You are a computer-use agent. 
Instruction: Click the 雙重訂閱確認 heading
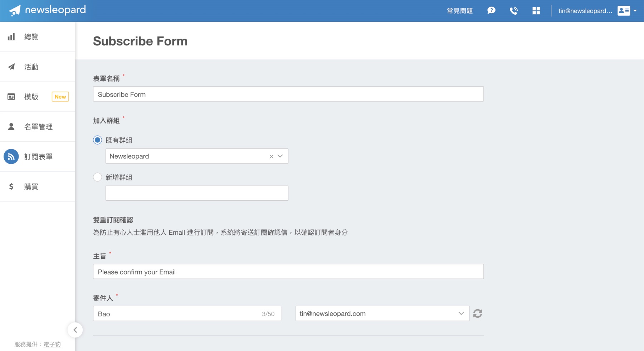(x=113, y=220)
